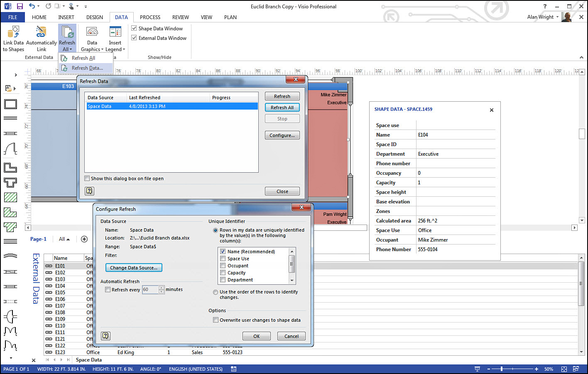Switch to DESIGN ribbon tab
This screenshot has width=588, height=374.
tap(95, 17)
